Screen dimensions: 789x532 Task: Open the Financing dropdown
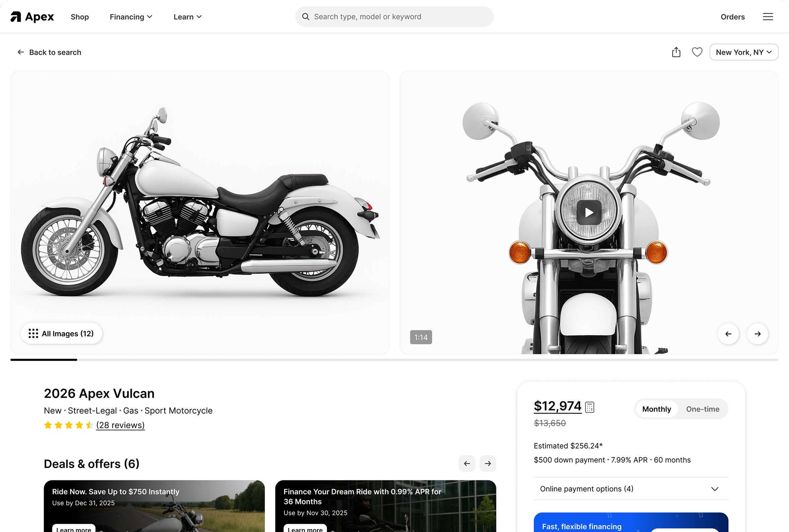pyautogui.click(x=130, y=17)
